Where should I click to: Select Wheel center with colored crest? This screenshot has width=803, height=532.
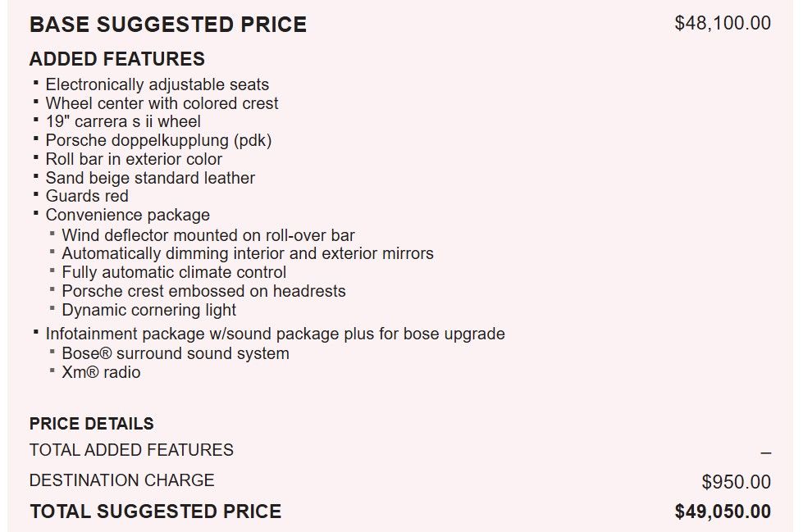click(162, 103)
